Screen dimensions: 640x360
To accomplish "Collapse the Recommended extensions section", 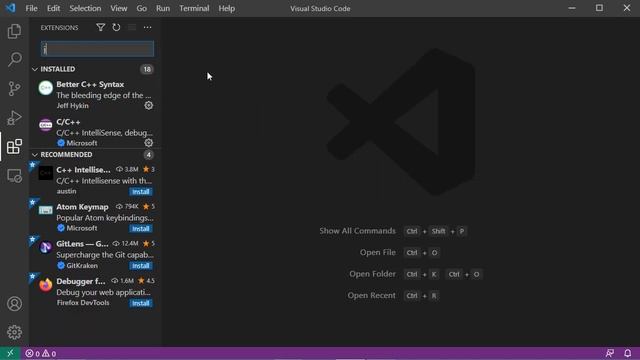I will coord(35,155).
